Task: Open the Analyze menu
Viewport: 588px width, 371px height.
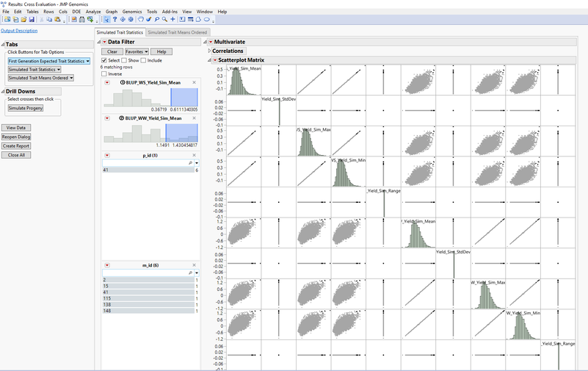Action: coord(93,12)
